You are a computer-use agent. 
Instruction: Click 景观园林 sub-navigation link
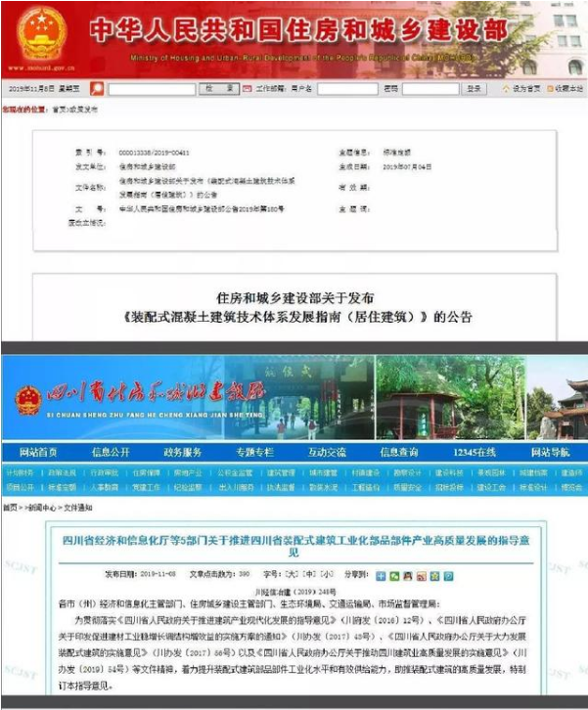tap(491, 472)
